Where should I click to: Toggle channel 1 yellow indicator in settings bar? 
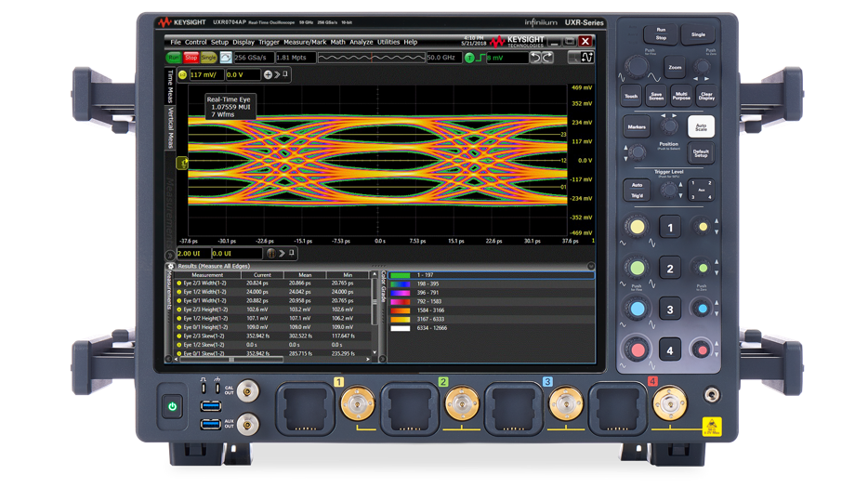pos(183,74)
